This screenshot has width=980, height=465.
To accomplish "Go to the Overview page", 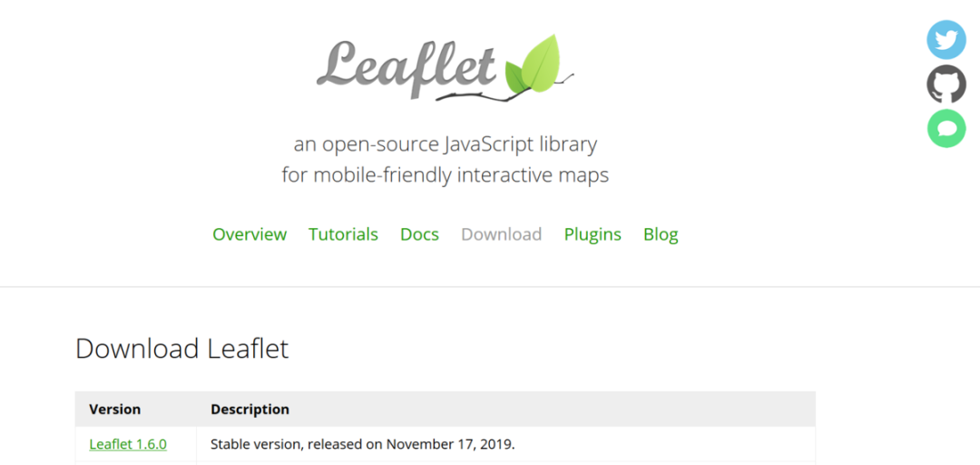I will click(x=250, y=234).
